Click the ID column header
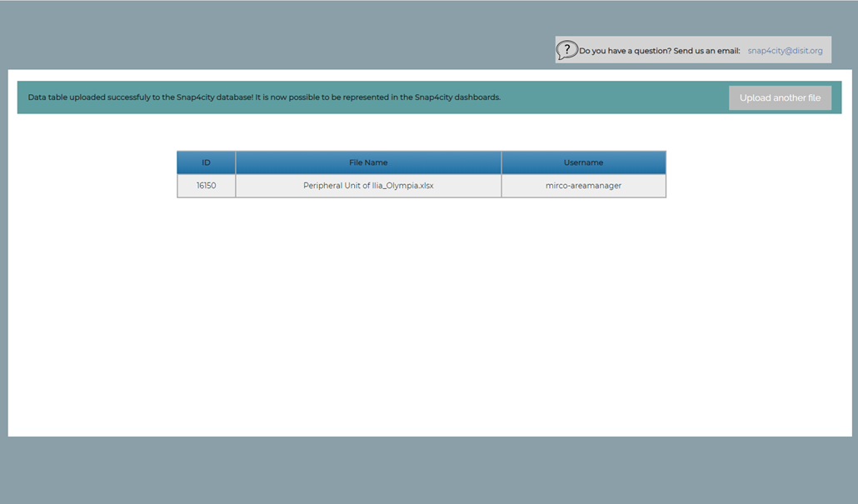The height and width of the screenshot is (504, 858). point(206,162)
